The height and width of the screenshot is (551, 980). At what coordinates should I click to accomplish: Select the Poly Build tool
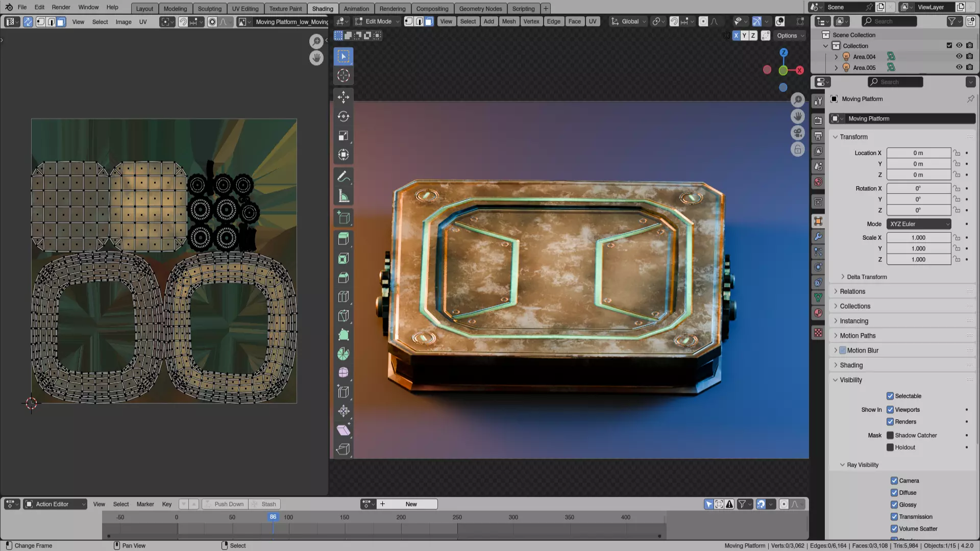(344, 335)
